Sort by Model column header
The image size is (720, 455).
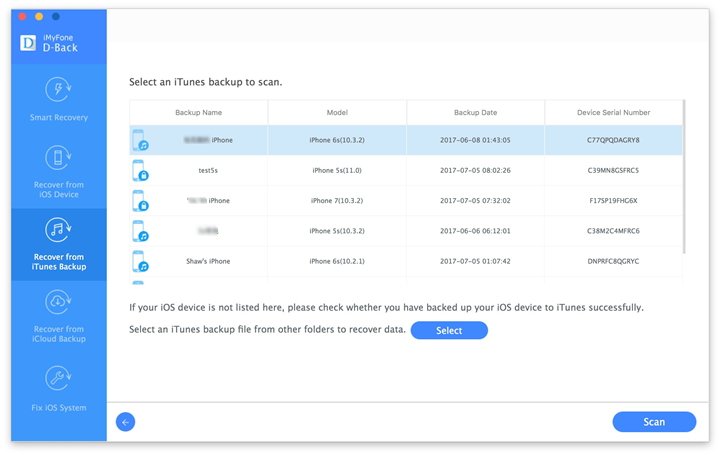pos(337,112)
